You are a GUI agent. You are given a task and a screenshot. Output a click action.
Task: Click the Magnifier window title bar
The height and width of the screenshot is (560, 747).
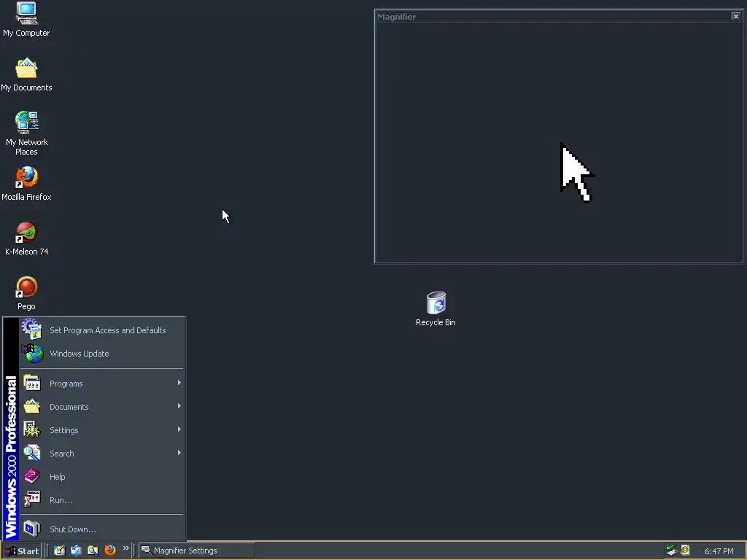[x=553, y=17]
